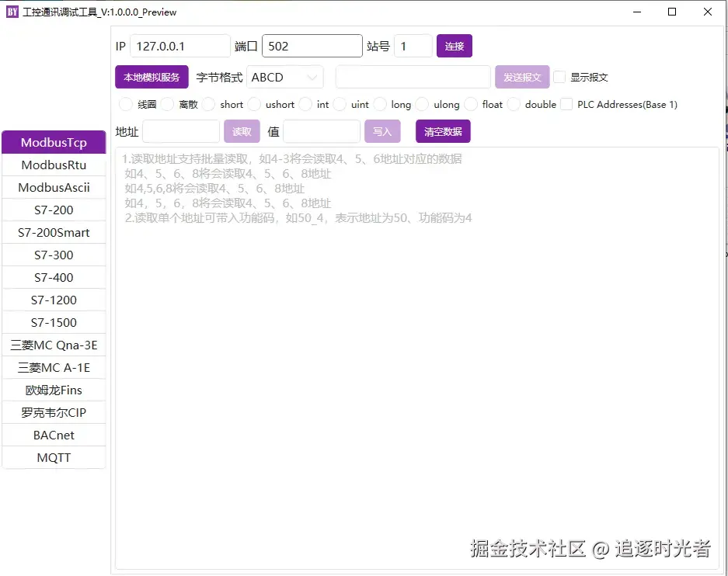Switch to the ModbusRtu tab
Screen dimensions: 728x576
click(x=54, y=165)
